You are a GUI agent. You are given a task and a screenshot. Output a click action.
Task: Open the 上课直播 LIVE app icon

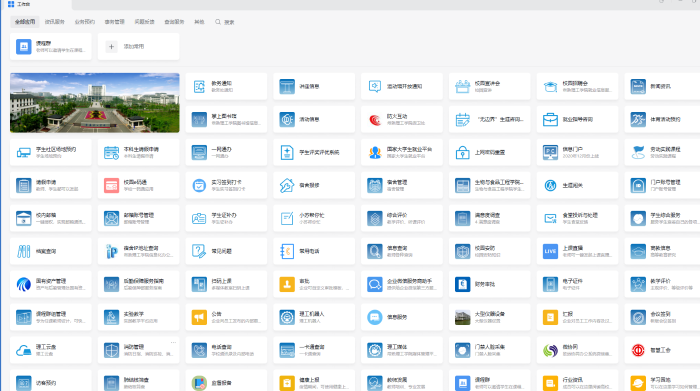pos(550,251)
